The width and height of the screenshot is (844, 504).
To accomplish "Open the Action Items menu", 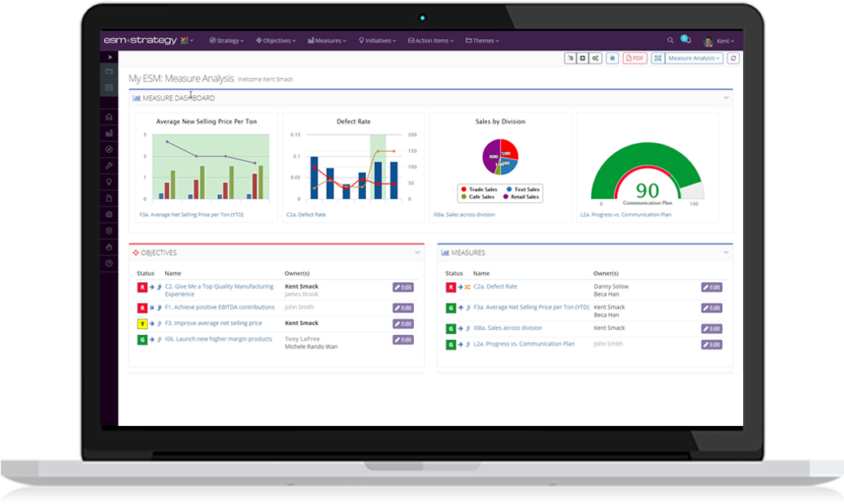I will 430,40.
